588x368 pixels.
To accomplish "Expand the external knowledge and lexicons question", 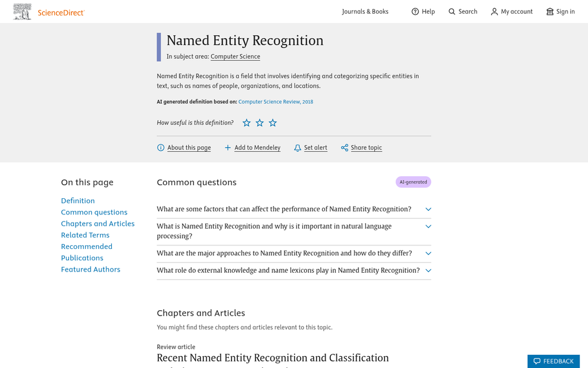I will [x=293, y=270].
